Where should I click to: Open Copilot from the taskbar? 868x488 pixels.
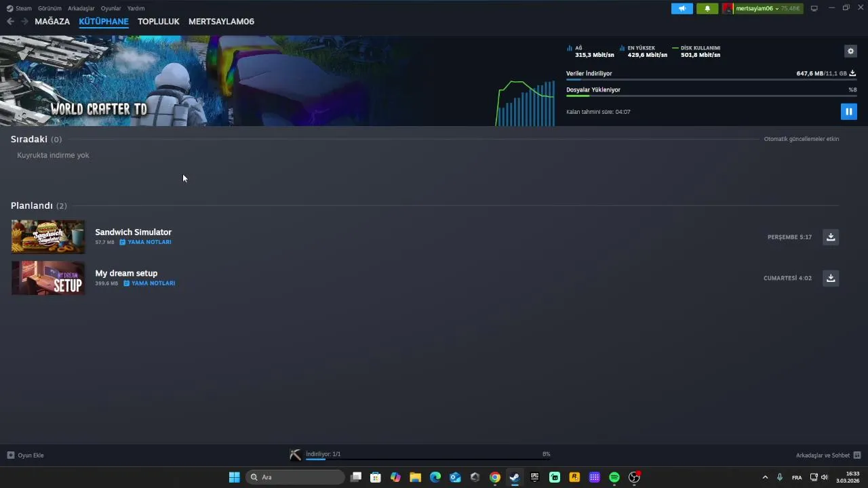pos(395,477)
